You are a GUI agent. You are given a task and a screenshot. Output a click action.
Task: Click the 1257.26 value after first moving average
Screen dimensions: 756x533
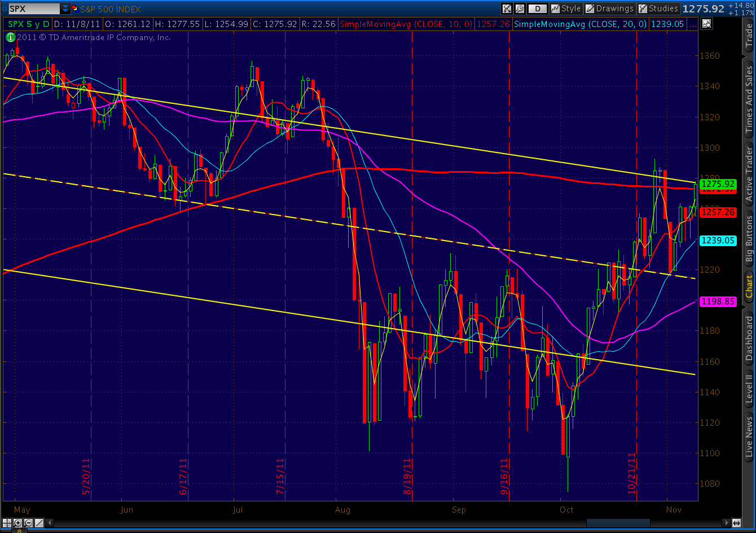[x=493, y=24]
